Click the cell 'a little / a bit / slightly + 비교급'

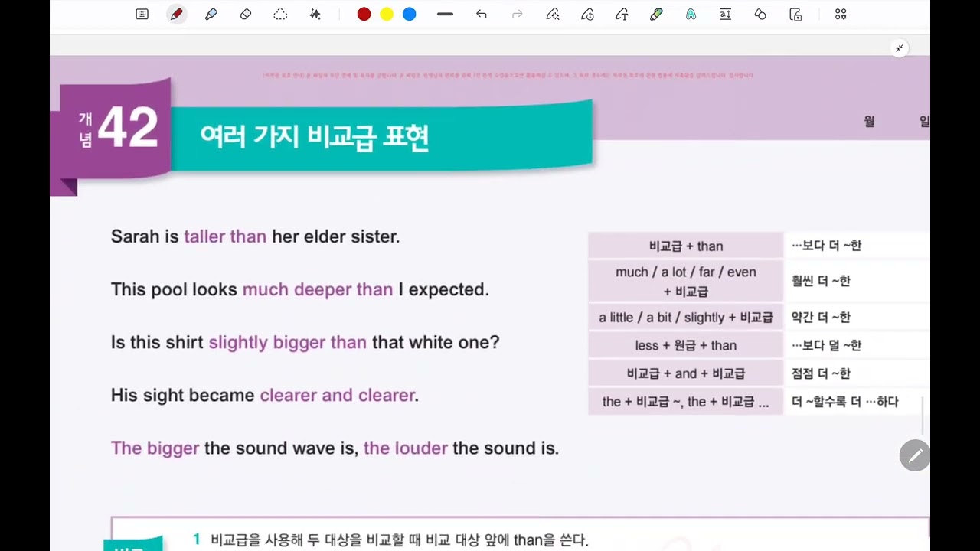[686, 317]
